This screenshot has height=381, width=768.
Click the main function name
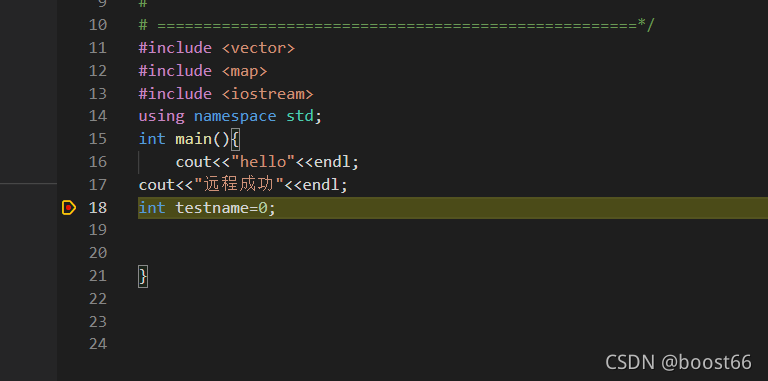(194, 139)
